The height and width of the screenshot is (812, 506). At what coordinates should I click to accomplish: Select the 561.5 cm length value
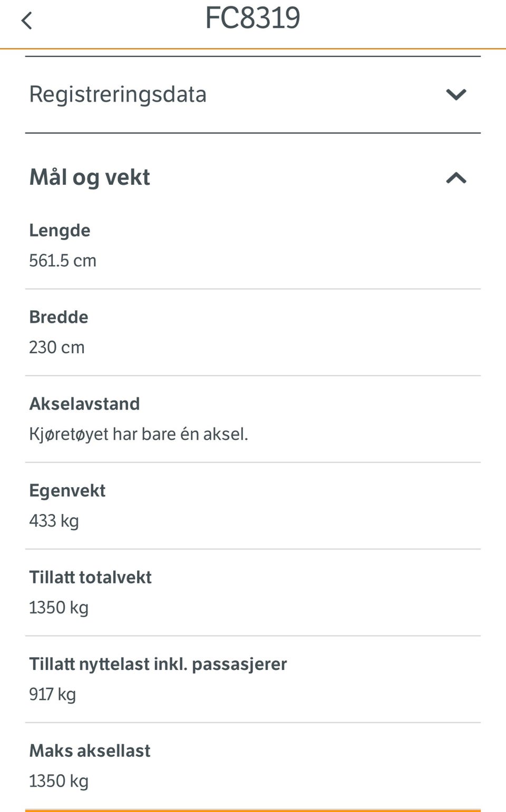[x=63, y=261]
